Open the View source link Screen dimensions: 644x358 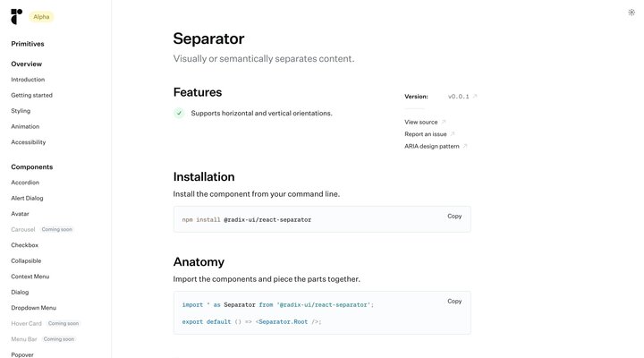[421, 122]
